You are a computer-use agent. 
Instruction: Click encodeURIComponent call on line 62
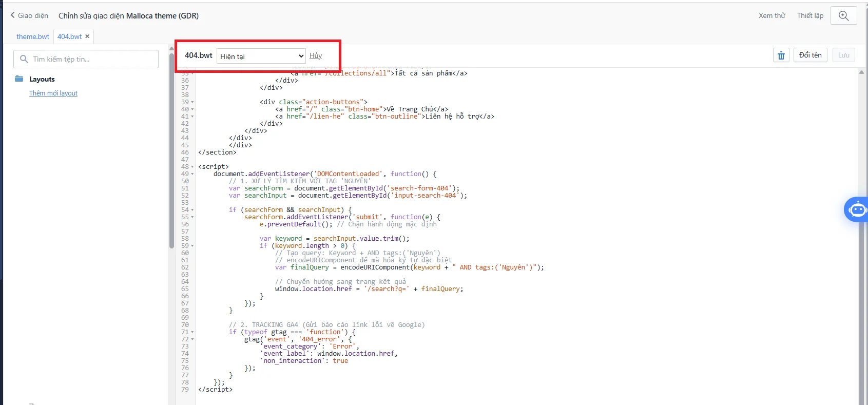click(375, 267)
